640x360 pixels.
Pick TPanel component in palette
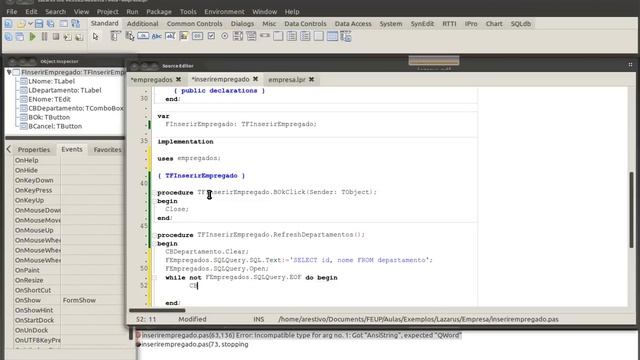(x=319, y=36)
